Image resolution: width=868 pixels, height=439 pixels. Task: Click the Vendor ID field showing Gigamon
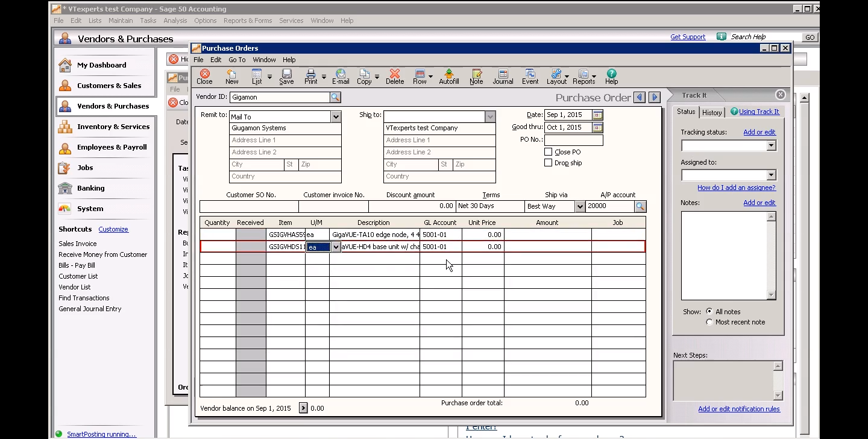(280, 97)
